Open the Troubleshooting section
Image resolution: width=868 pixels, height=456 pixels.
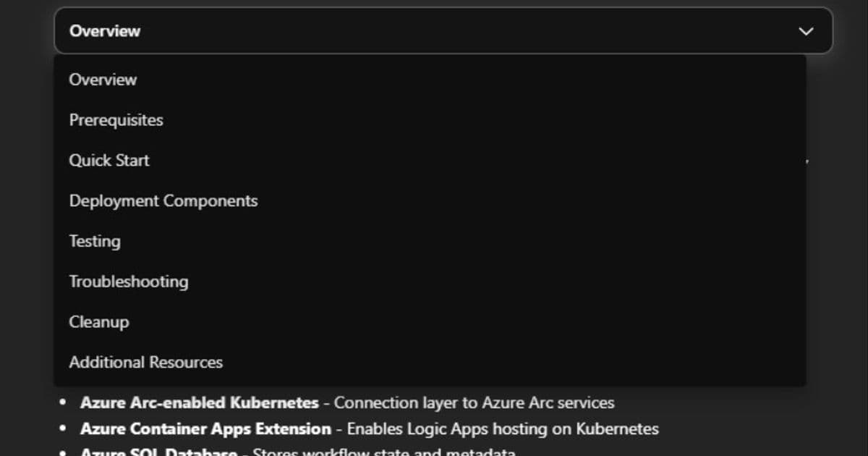click(x=129, y=282)
